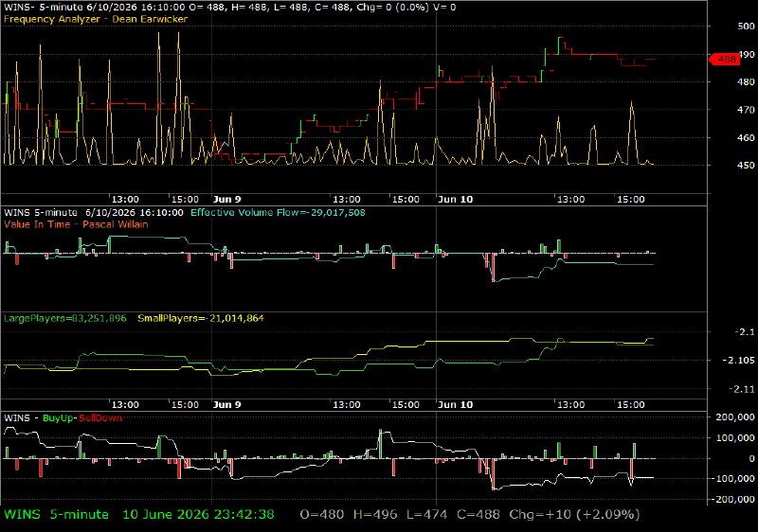Click the WINS 5-minute OHLC header line
Image resolution: width=758 pixels, height=532 pixels.
coord(229,8)
